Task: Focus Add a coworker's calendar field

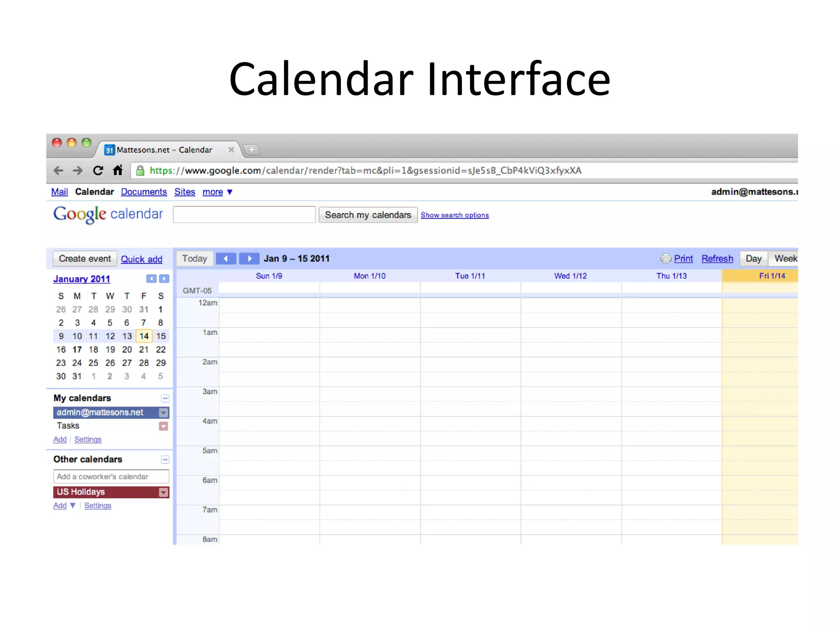Action: click(111, 477)
